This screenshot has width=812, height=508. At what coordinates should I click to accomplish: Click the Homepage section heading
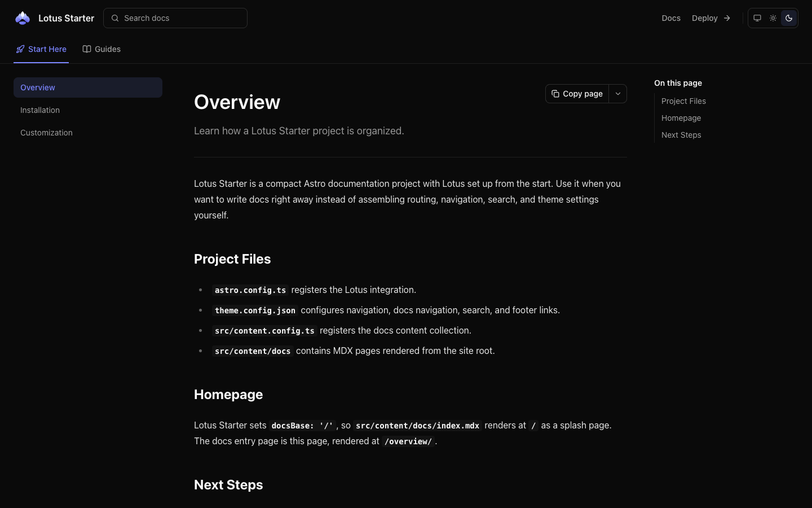(228, 395)
